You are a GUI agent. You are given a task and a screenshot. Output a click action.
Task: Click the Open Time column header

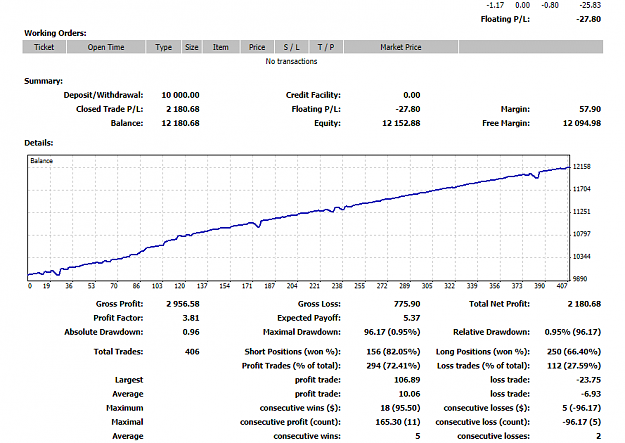pos(106,47)
